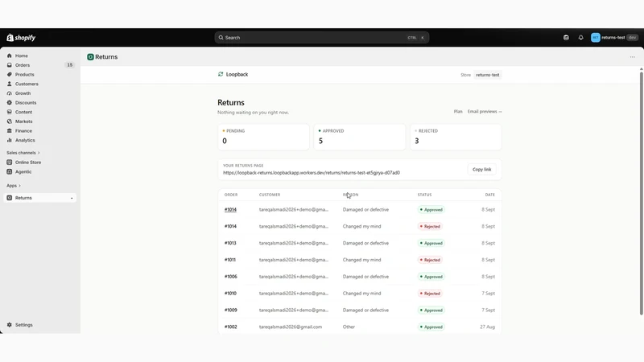Viewport: 644px width, 362px height.
Task: Expand the Apps section
Action: point(14,186)
